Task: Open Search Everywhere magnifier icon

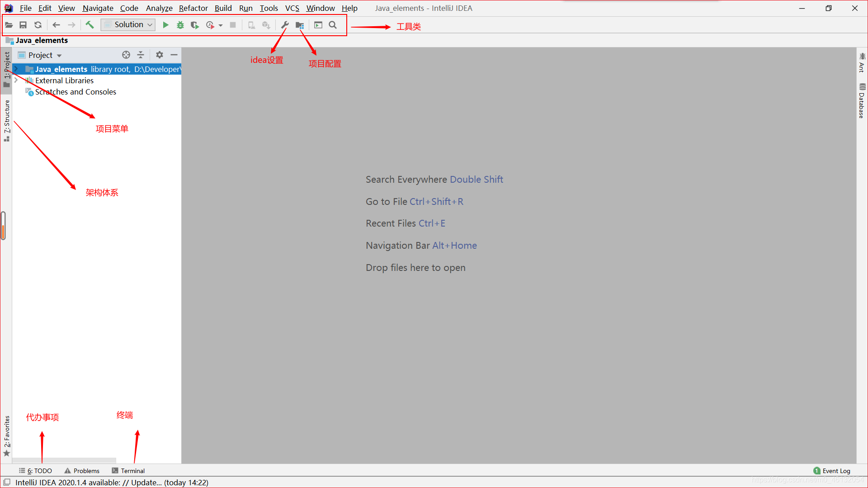Action: tap(333, 25)
